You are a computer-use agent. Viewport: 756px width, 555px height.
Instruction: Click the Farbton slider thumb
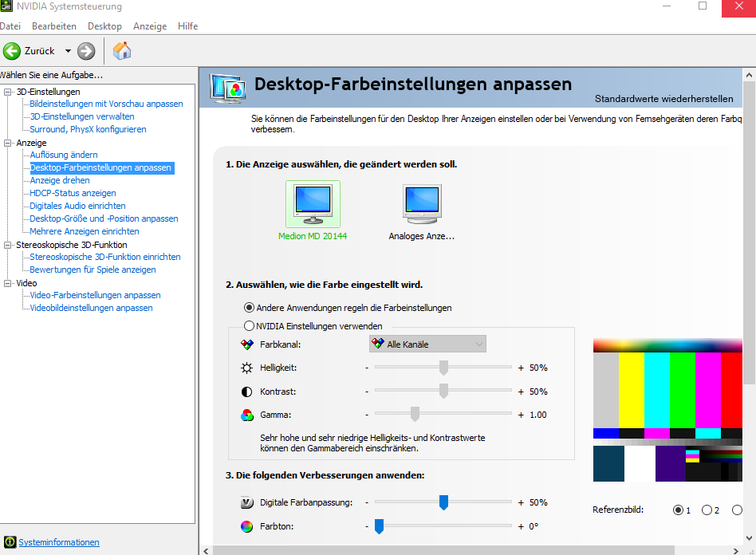(380, 525)
